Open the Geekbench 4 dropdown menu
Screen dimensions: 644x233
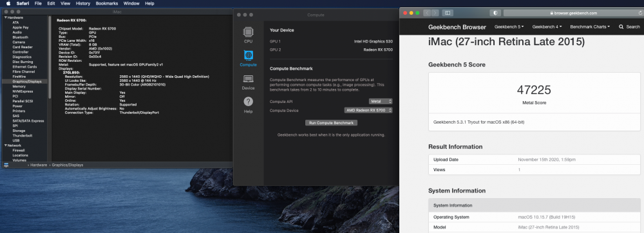pos(547,26)
